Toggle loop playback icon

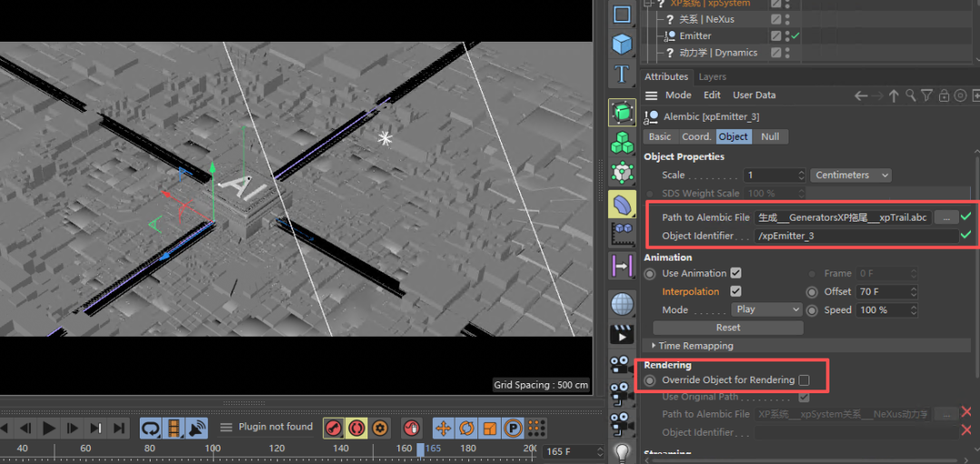coord(152,429)
